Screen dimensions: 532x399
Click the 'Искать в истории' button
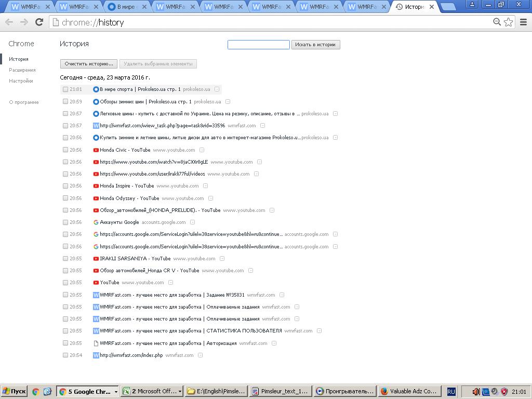[315, 45]
